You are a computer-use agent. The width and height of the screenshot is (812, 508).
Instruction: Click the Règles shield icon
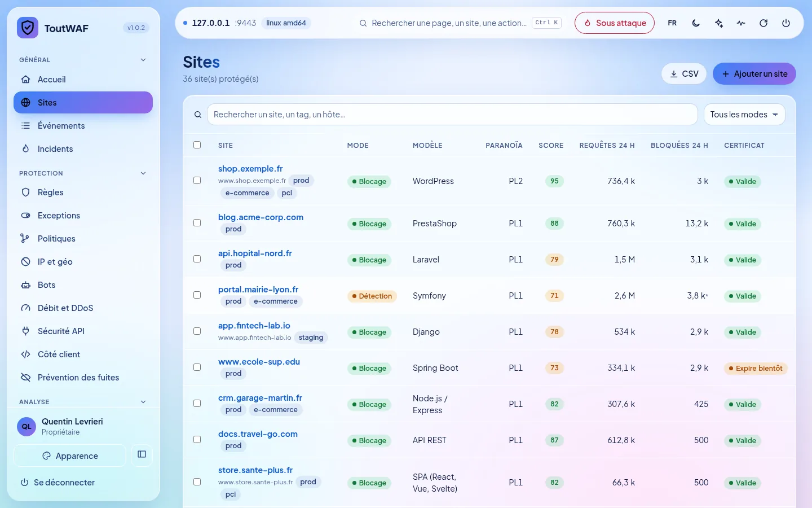point(25,192)
